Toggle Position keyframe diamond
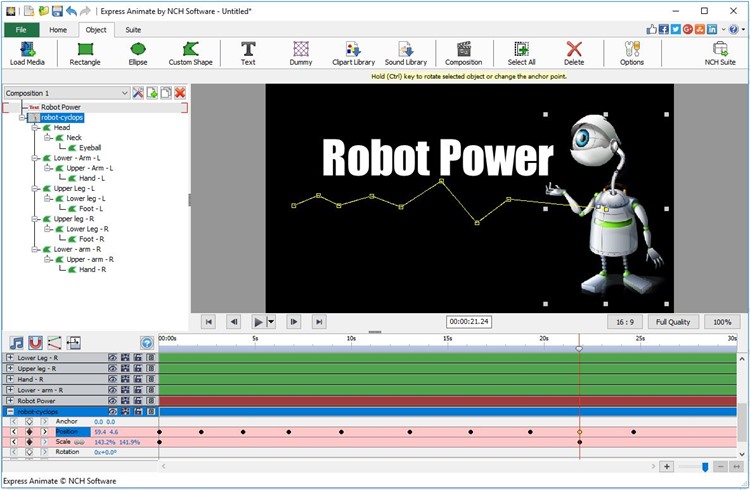 (x=29, y=432)
